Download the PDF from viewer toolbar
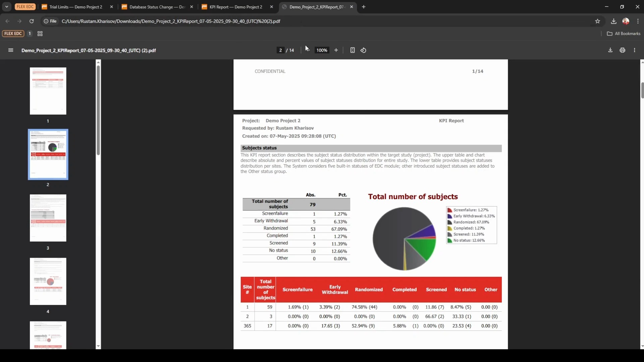 click(610, 50)
